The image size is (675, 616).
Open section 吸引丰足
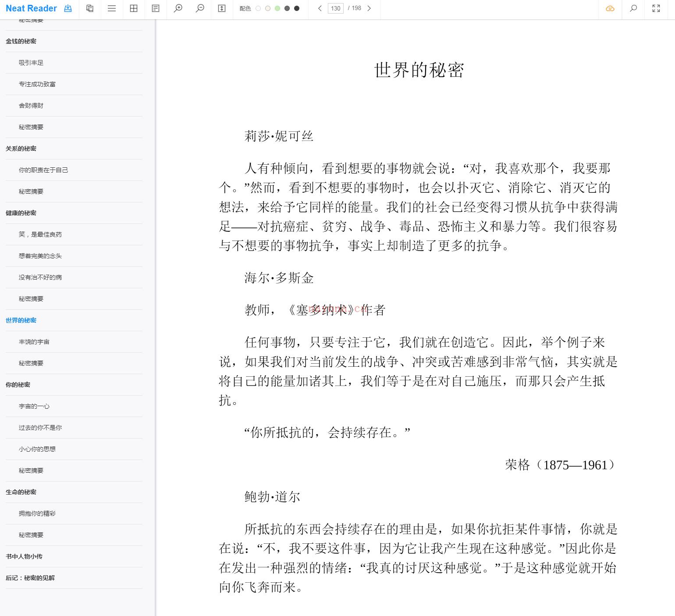31,63
